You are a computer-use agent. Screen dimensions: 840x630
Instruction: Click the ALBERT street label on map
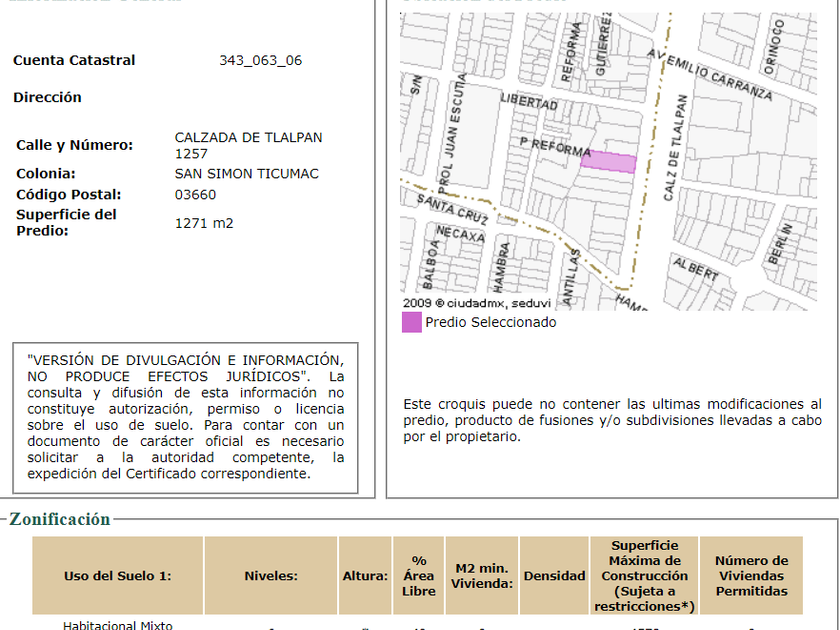coord(695,268)
